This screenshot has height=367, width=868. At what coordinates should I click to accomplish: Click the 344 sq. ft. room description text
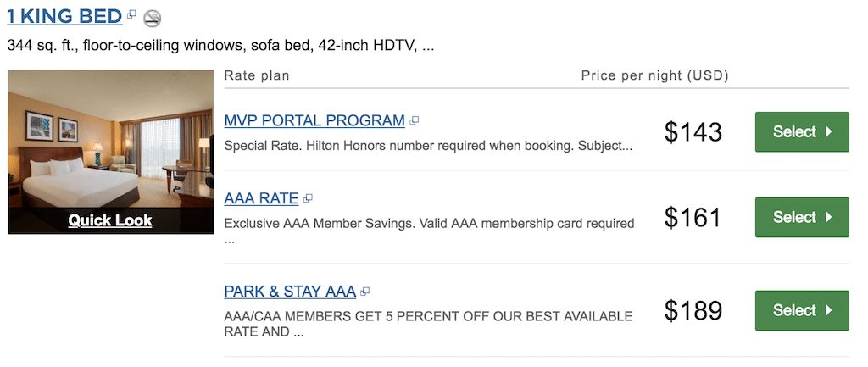coord(220,46)
